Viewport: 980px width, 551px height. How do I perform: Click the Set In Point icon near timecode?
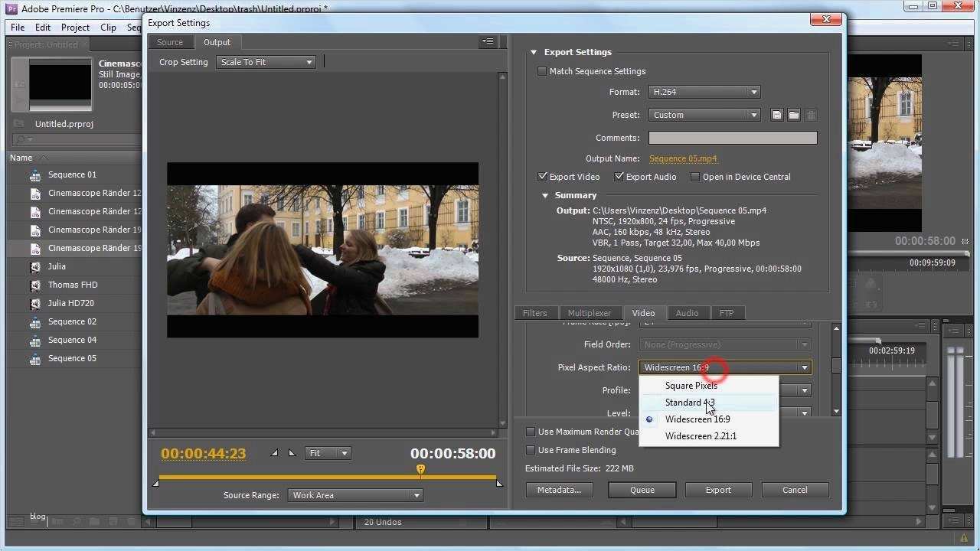pos(274,452)
